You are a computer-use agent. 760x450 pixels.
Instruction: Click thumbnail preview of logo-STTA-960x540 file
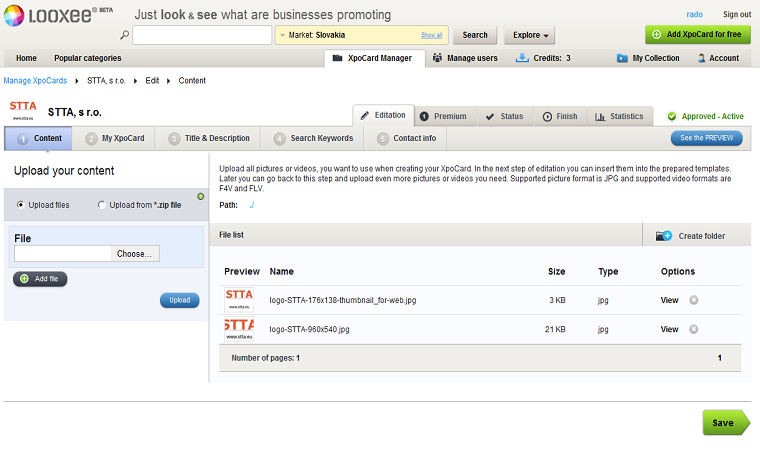pyautogui.click(x=239, y=329)
